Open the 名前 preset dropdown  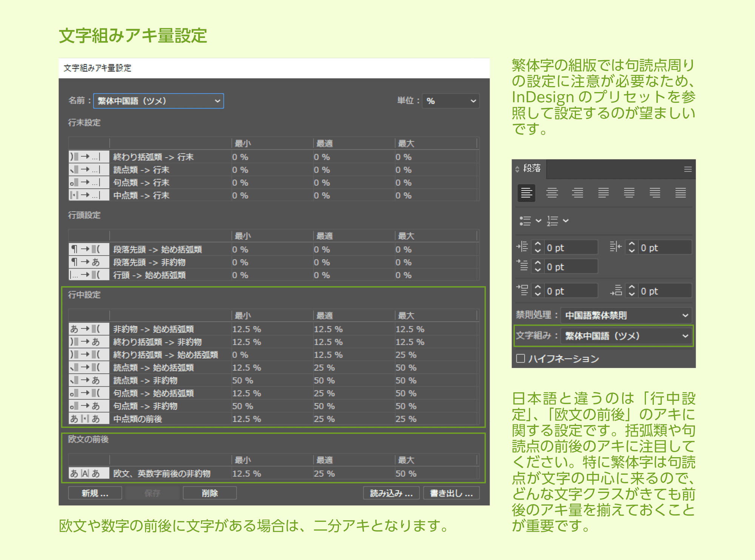[159, 101]
